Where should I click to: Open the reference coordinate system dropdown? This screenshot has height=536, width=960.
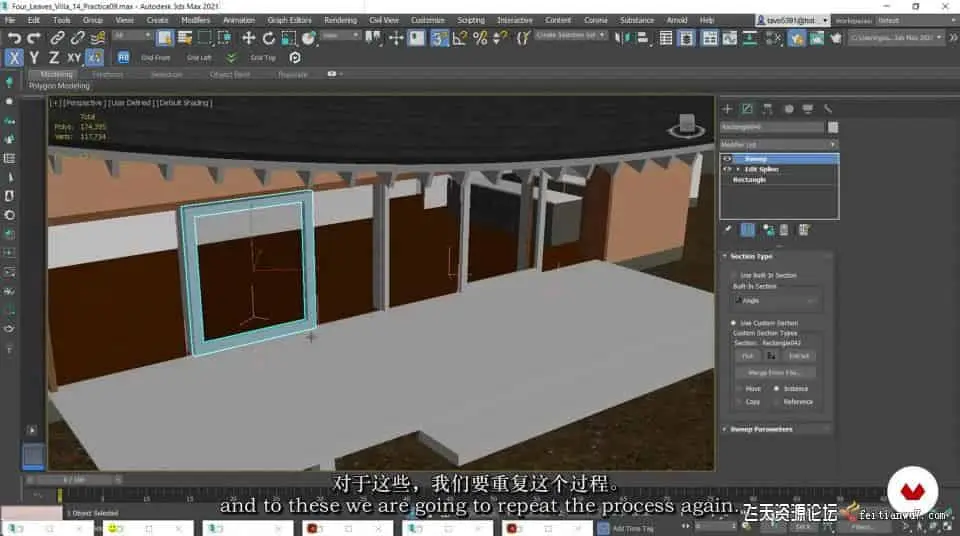click(x=340, y=36)
